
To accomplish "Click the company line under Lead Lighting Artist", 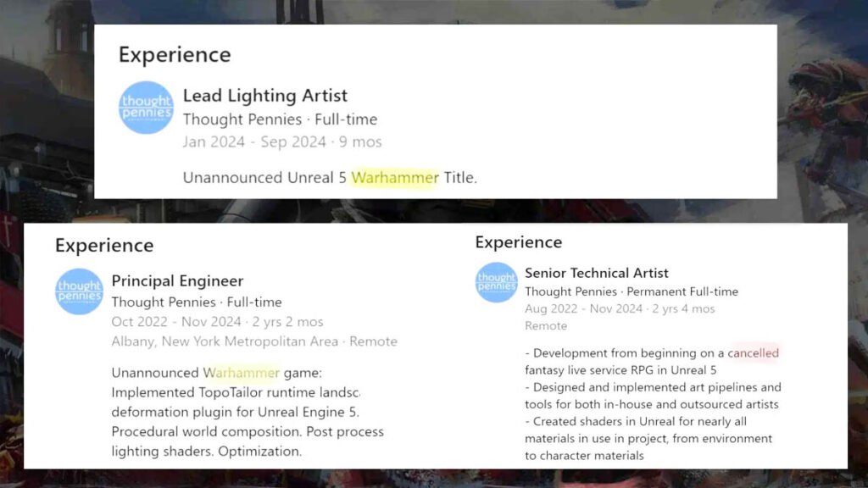I will 280,119.
